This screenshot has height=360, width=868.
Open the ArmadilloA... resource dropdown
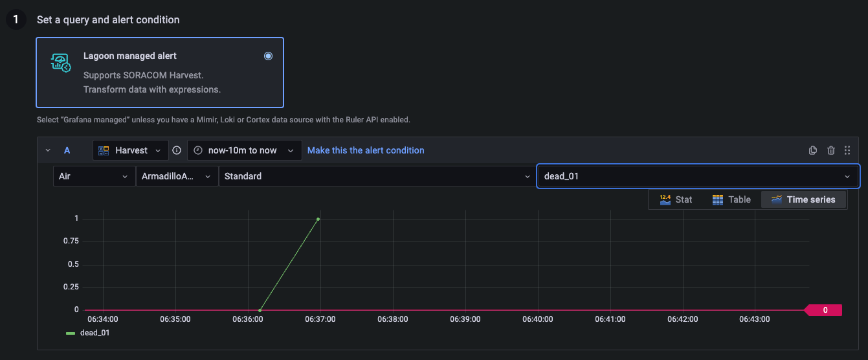pos(177,176)
